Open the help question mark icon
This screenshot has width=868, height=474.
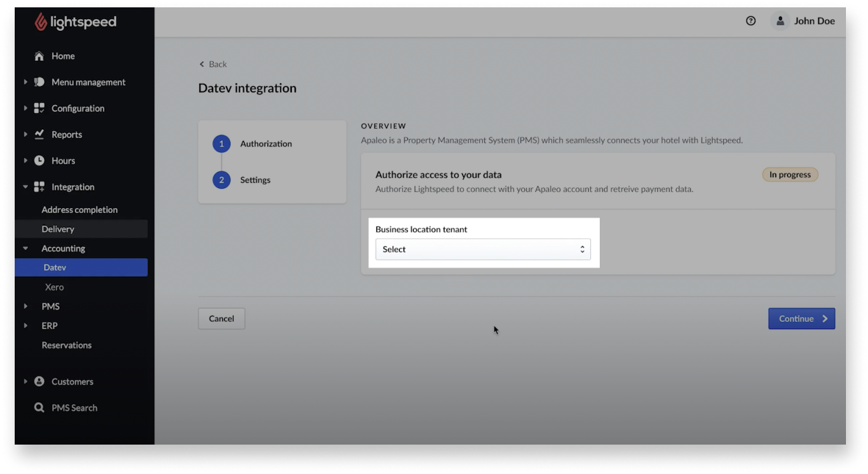750,21
